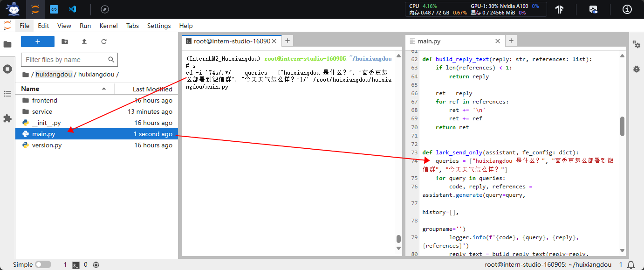Upload files with the upload icon
The height and width of the screenshot is (270, 644).
[84, 42]
